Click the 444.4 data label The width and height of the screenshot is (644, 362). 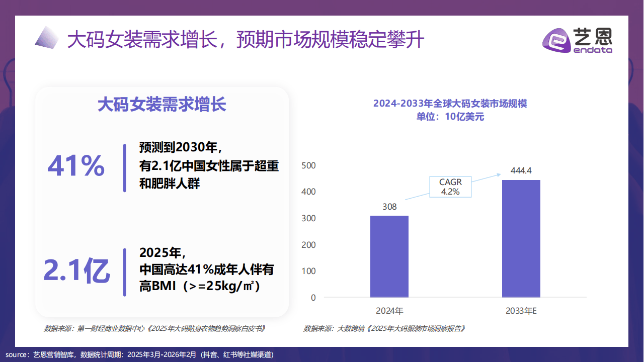pos(521,170)
